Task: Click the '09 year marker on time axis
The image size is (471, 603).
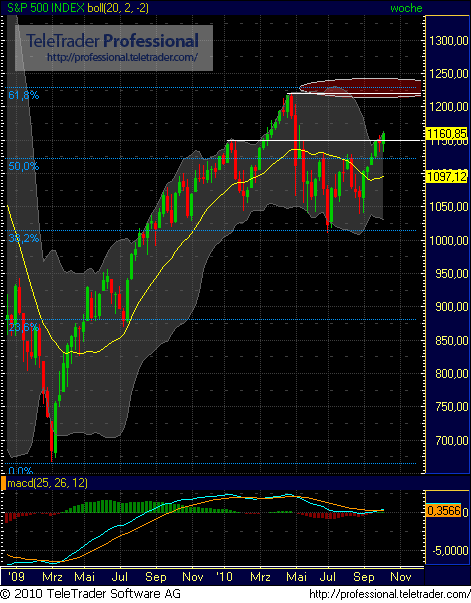Action: 17,576
